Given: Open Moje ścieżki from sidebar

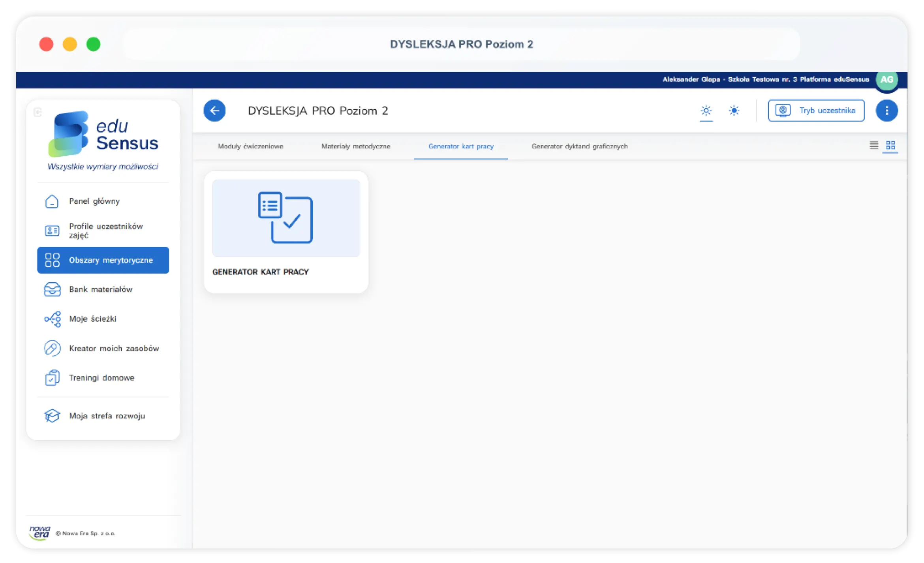Looking at the screenshot, I should 103,319.
